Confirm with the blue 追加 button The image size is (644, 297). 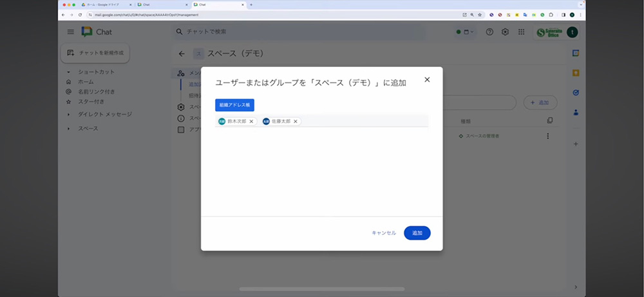417,233
